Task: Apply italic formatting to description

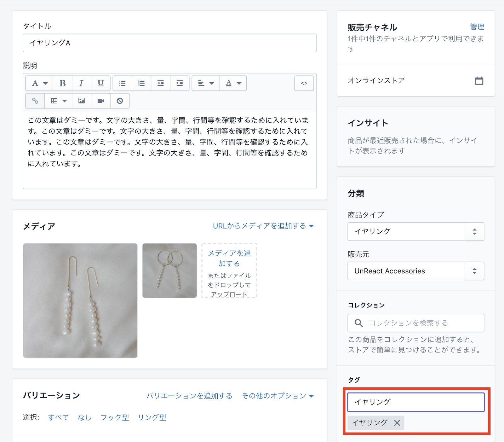Action: tap(81, 83)
